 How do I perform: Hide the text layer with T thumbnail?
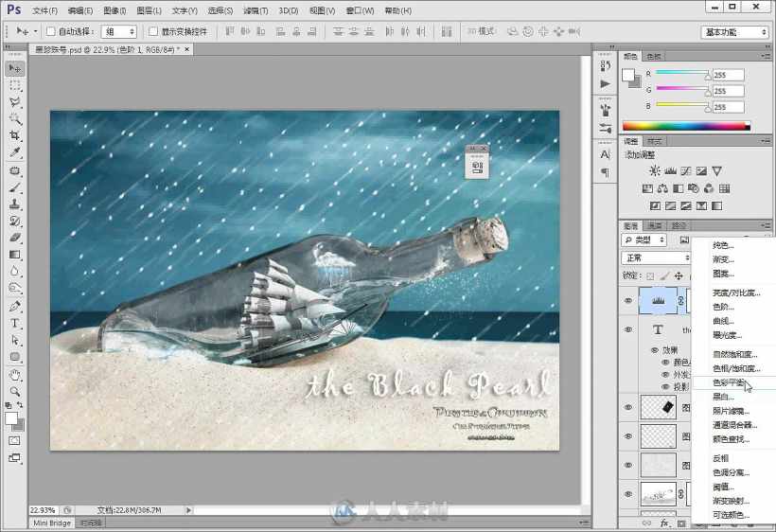[x=628, y=329]
